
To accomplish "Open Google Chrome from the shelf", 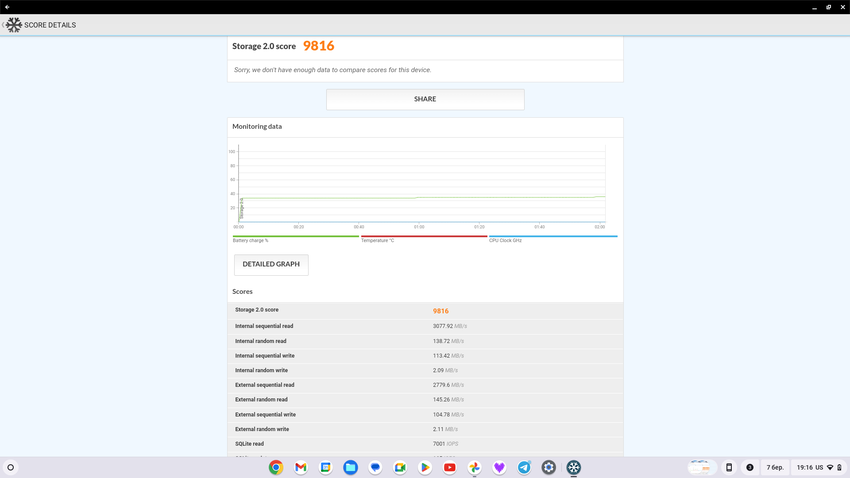I will pos(276,467).
